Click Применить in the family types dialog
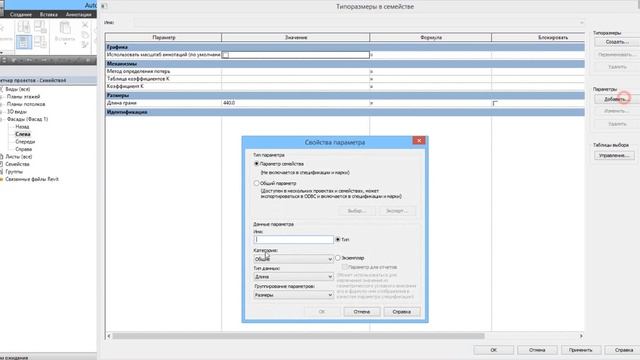This screenshot has height=360, width=640. [580, 350]
